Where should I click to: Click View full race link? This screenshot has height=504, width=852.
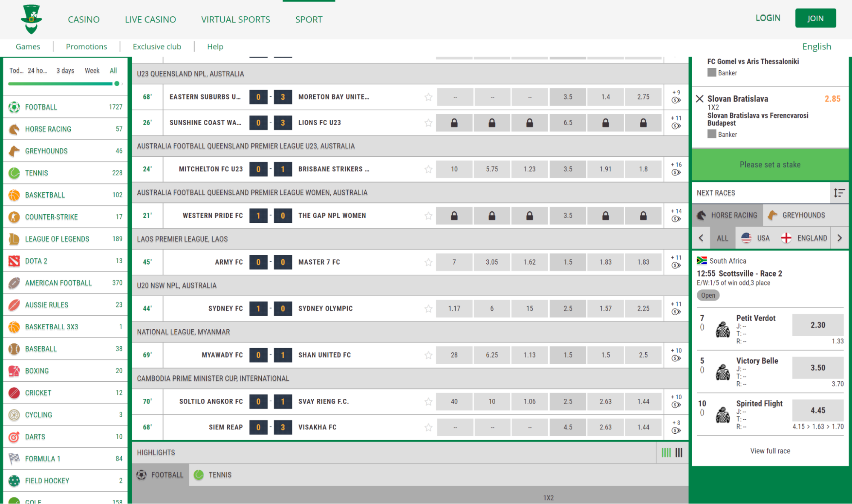(x=770, y=451)
